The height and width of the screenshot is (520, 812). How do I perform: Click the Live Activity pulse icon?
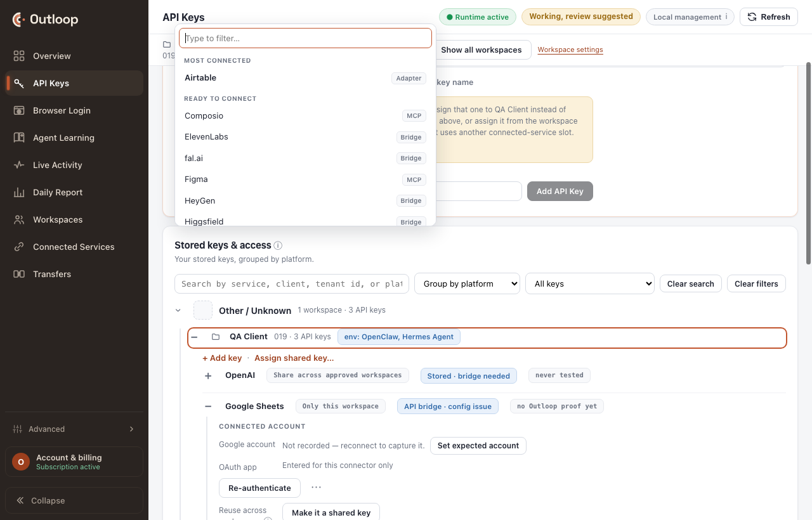(19, 165)
